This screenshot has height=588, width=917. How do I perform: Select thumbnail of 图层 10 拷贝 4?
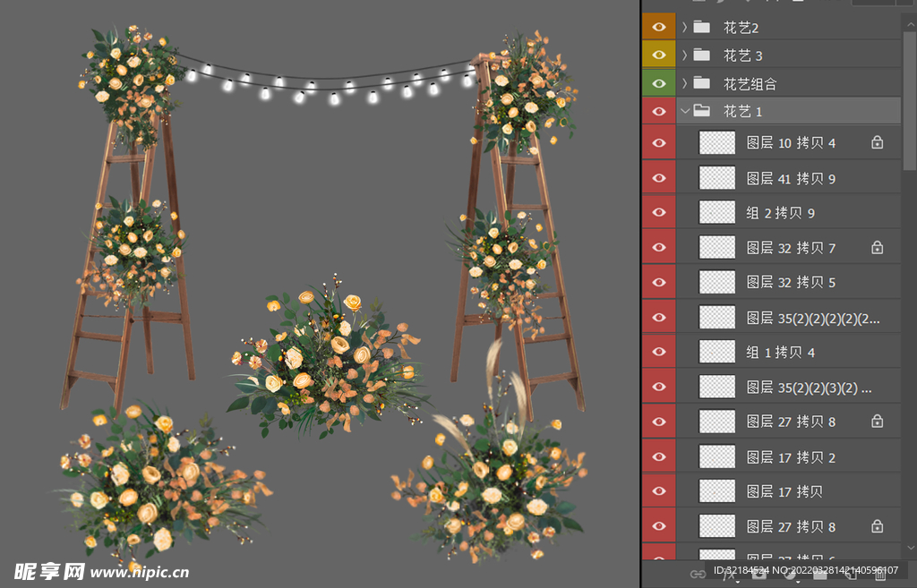click(x=717, y=142)
